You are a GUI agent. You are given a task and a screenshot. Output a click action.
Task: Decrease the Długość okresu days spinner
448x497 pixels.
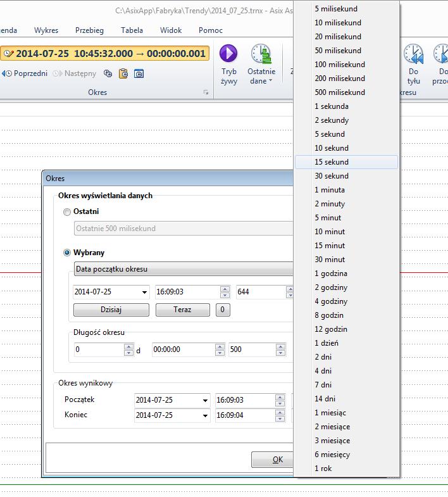[128, 353]
